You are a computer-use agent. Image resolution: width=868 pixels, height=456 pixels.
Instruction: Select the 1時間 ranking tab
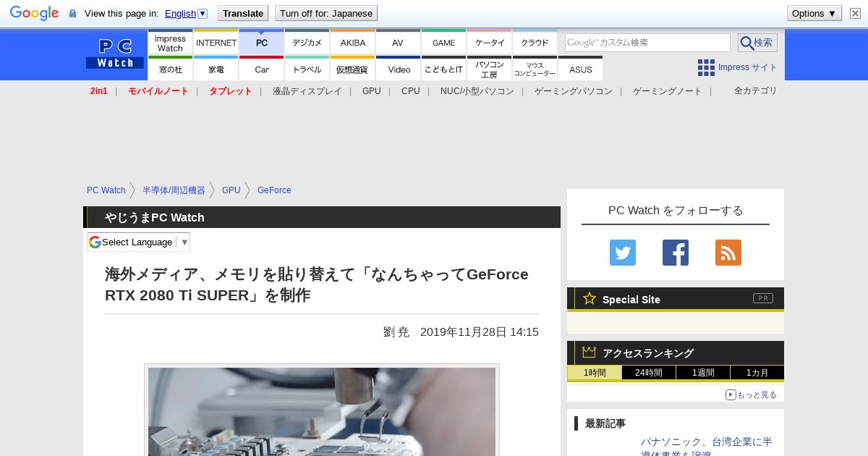tap(594, 373)
